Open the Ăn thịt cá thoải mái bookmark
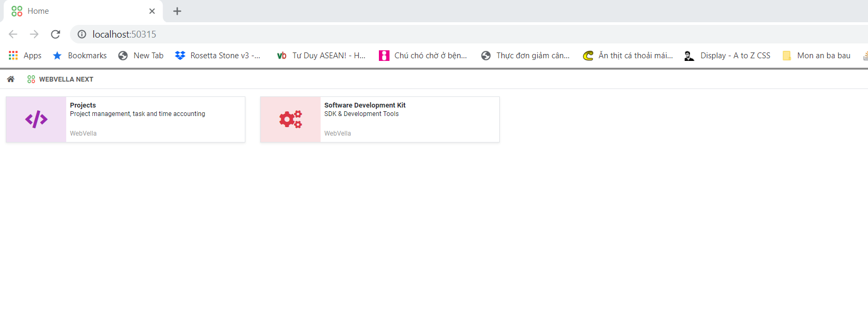868x312 pixels. coord(628,56)
